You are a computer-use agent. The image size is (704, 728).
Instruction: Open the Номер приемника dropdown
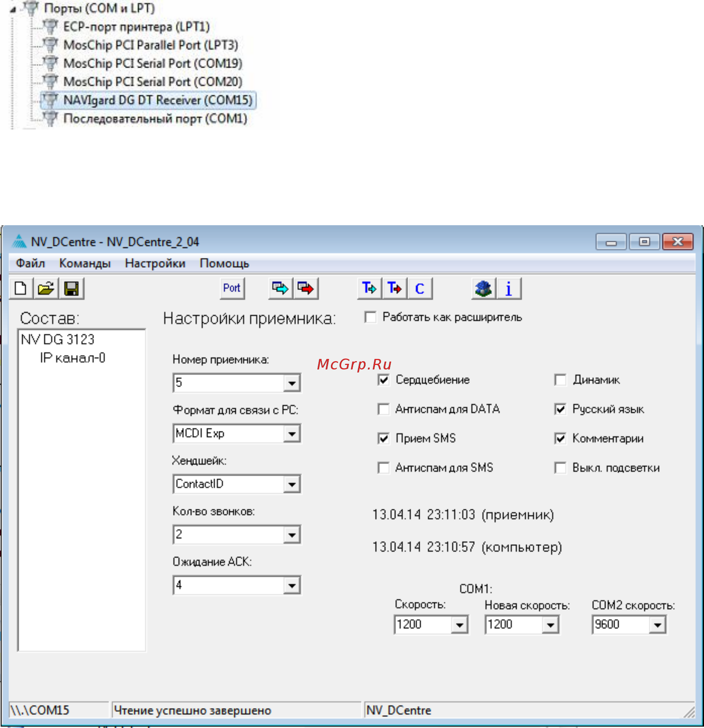292,383
